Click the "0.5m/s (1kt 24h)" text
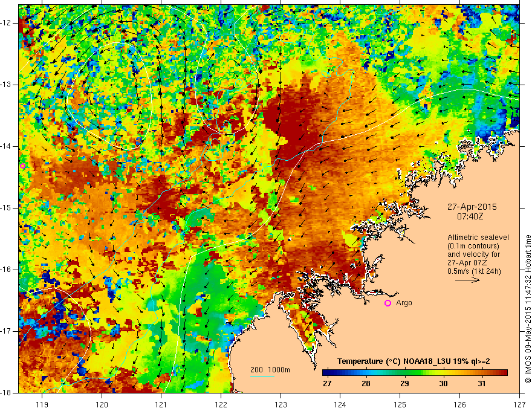The width and height of the screenshot is (532, 411). (474, 271)
